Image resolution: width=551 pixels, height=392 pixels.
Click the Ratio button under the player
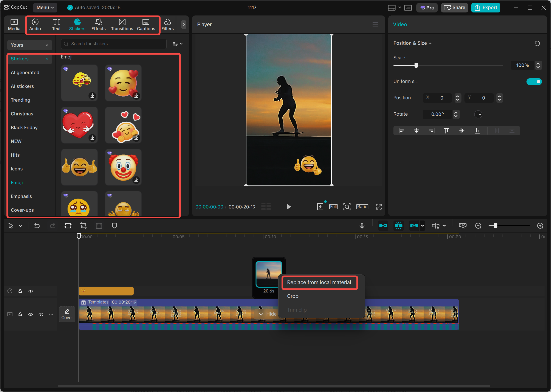(x=362, y=207)
